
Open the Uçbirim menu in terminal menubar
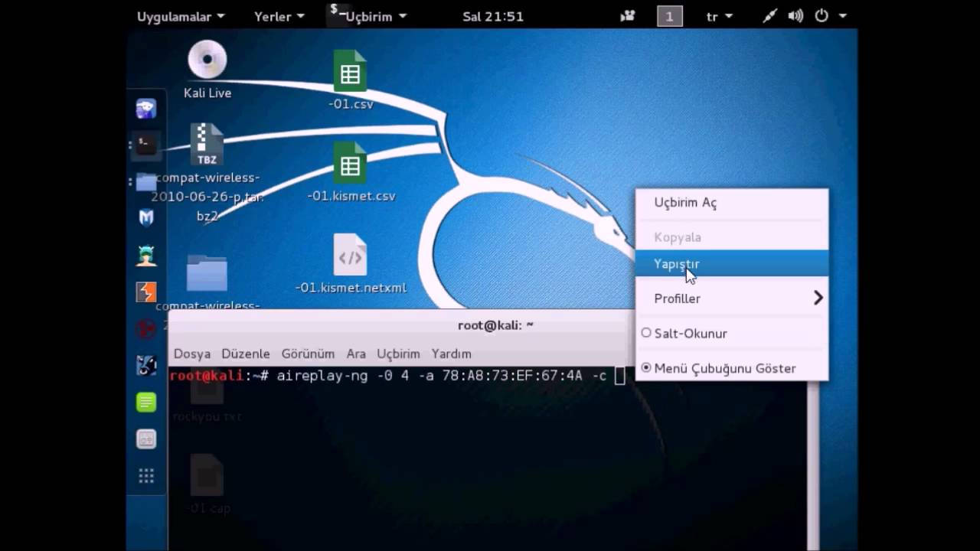[398, 354]
